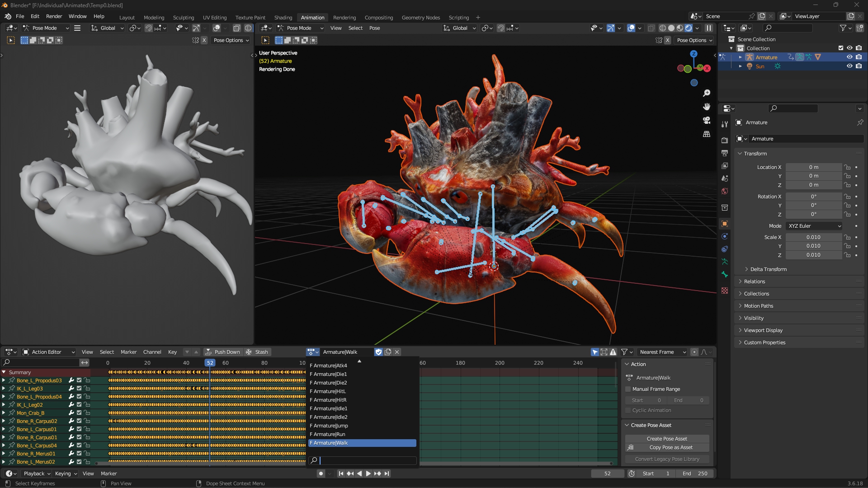
Task: Toggle the Bone_L_Propodus03 channel checkbox
Action: [79, 380]
